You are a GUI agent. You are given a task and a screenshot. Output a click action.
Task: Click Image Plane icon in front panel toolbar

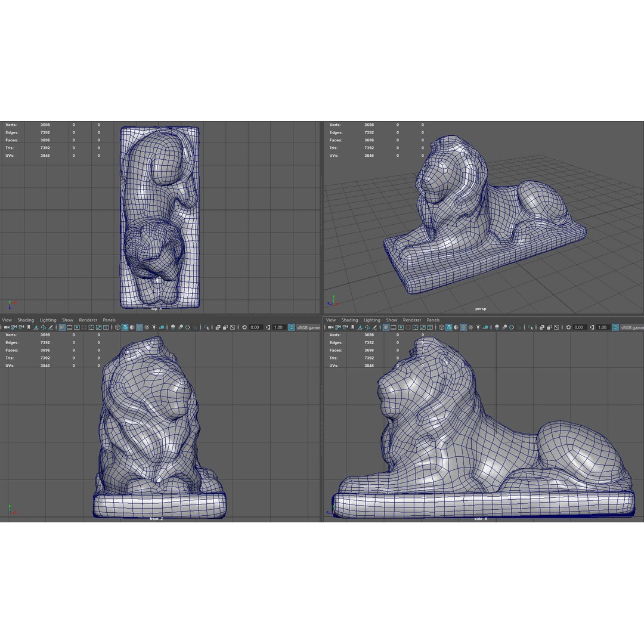(x=36, y=327)
